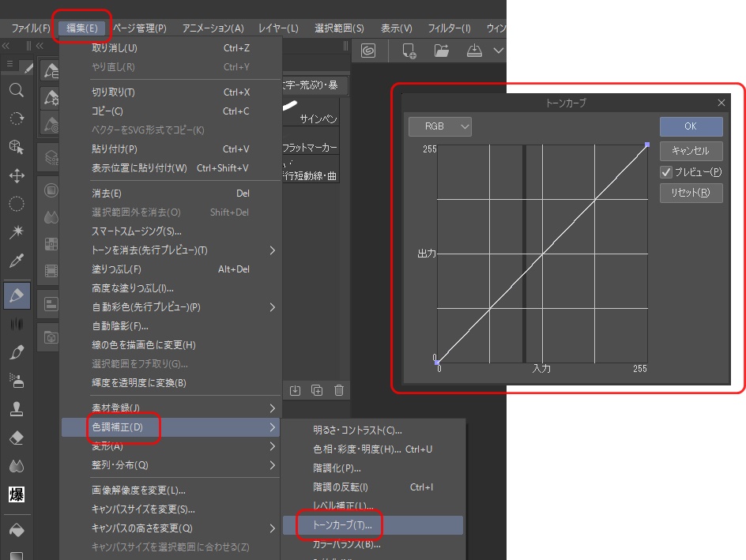This screenshot has width=746, height=560.
Task: Import sub tool download icon
Action: (295, 390)
